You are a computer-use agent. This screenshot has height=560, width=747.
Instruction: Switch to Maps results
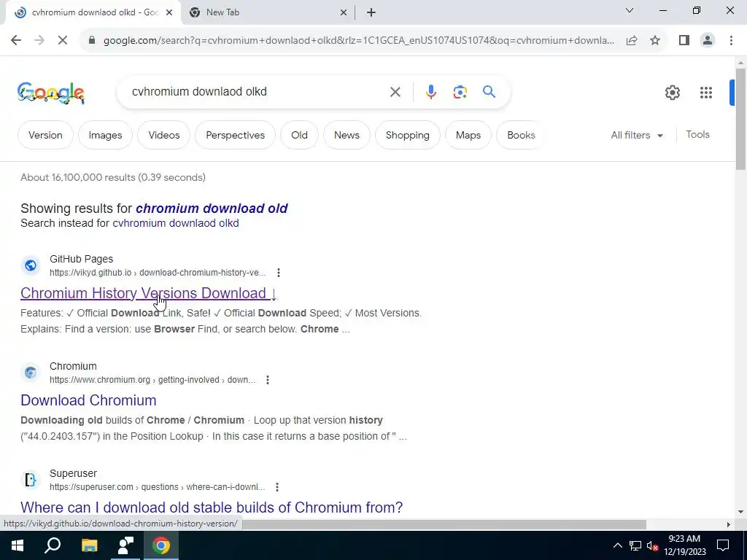(468, 135)
